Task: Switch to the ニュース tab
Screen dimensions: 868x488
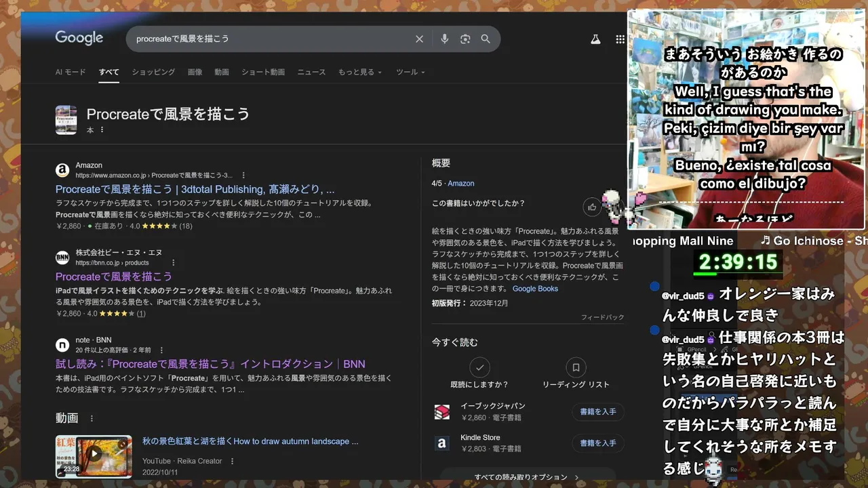Action: click(311, 72)
